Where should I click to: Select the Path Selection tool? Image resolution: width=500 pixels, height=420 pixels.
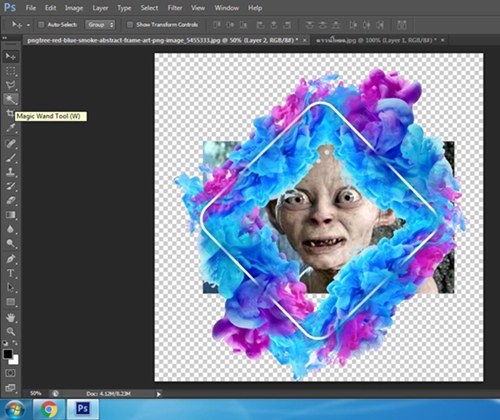(x=10, y=288)
